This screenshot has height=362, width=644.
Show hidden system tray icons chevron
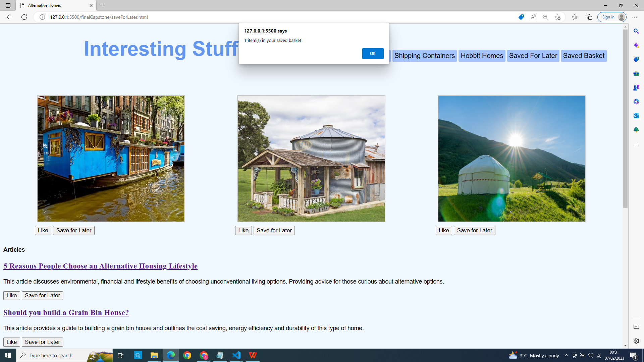[x=566, y=355]
